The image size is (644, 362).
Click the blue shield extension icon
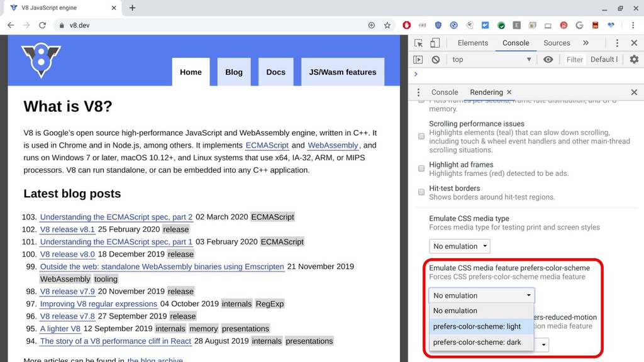click(x=438, y=25)
